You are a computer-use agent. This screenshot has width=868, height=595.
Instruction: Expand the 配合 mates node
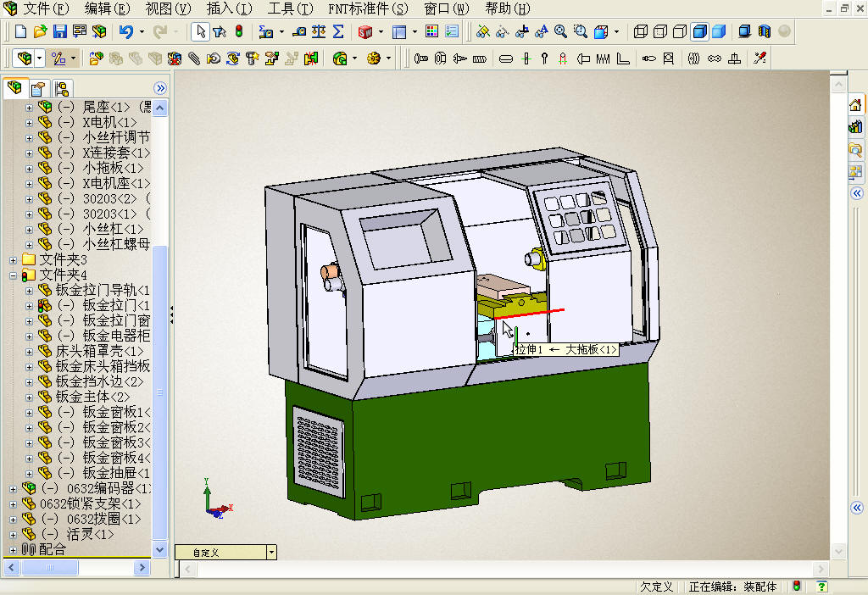click(x=13, y=550)
